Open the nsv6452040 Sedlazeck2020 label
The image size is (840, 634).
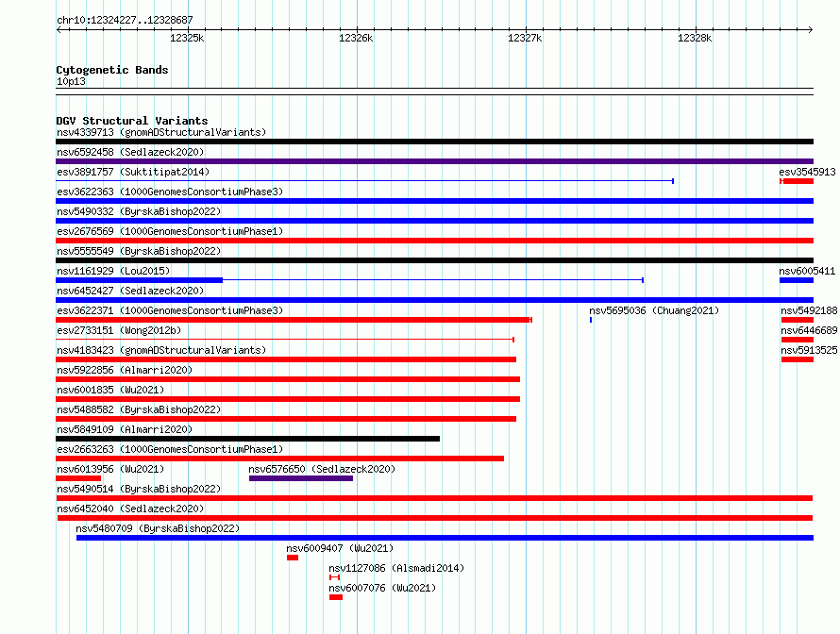click(x=130, y=509)
